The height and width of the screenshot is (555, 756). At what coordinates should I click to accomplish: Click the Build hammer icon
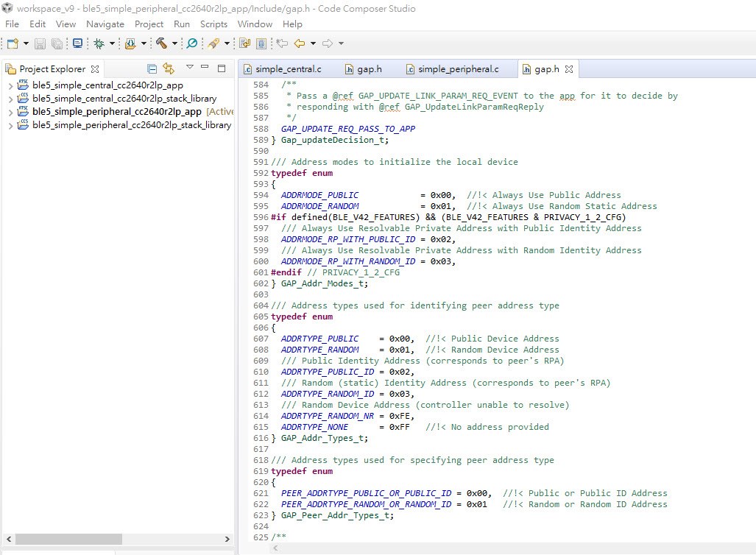(x=160, y=43)
